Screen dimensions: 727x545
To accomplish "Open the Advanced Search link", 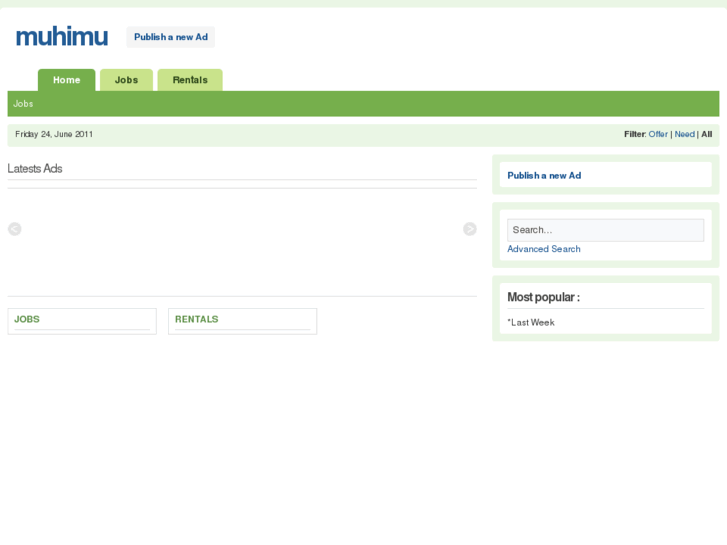I will pyautogui.click(x=544, y=249).
